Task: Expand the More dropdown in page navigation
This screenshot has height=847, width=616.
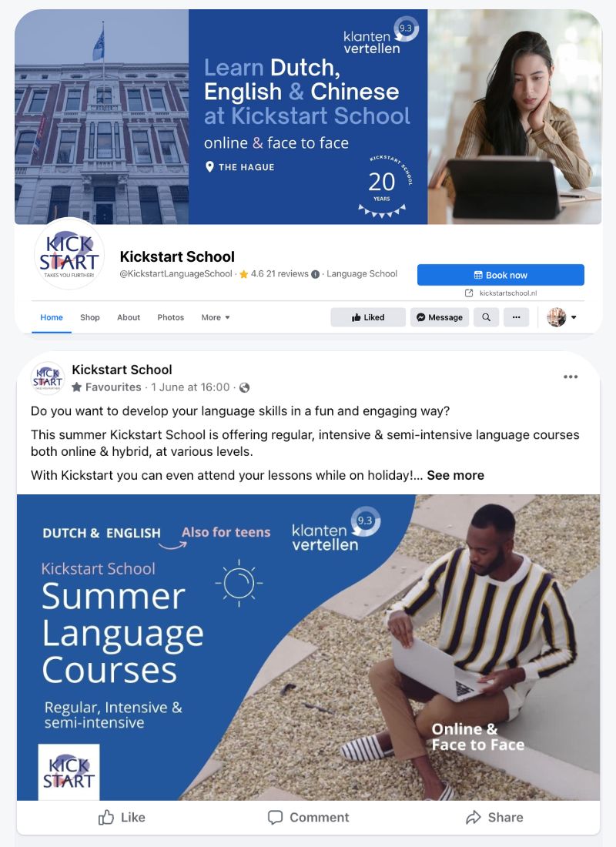Action: pos(216,317)
